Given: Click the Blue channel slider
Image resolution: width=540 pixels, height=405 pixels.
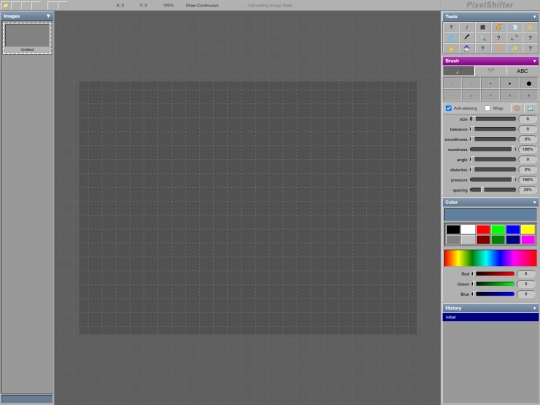Looking at the screenshot, I should tap(493, 294).
